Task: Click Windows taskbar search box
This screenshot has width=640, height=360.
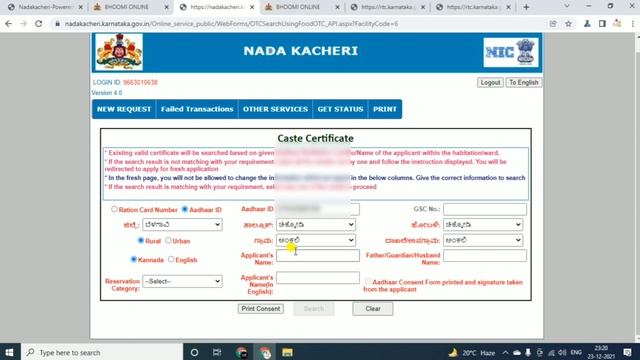Action: [x=102, y=352]
